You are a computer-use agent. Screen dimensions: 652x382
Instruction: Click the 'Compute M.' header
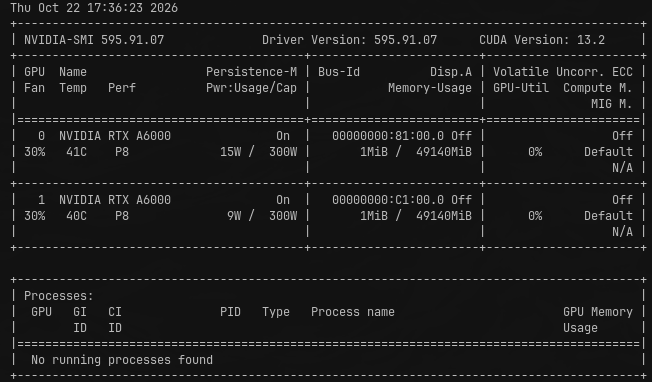(598, 88)
